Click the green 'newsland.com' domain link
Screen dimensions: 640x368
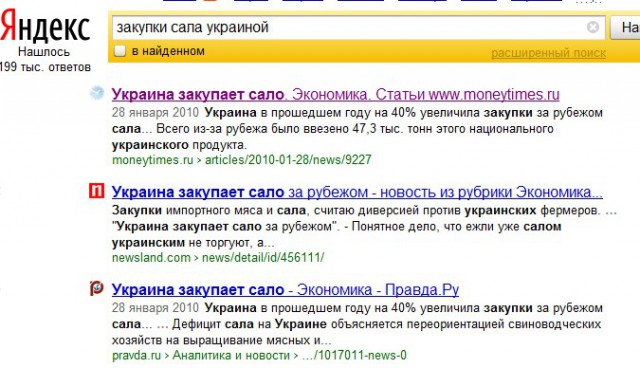(151, 258)
